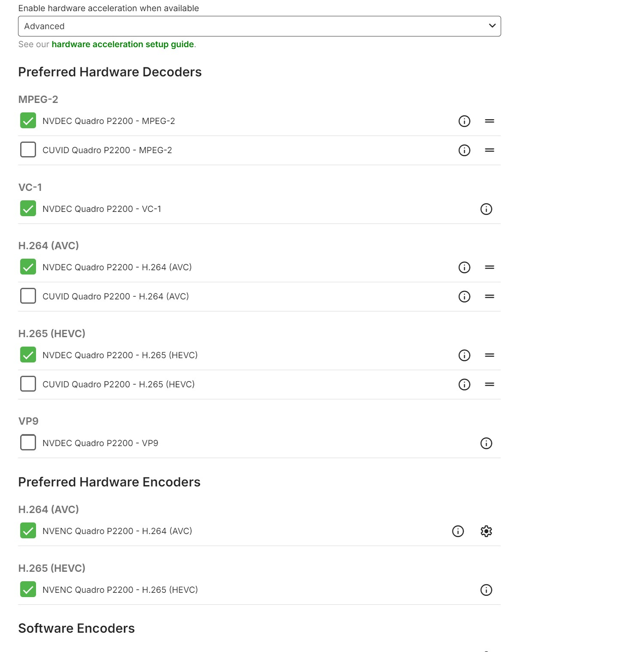644x652 pixels.
Task: Open NVENC H.264 encoder settings gear
Action: click(486, 531)
